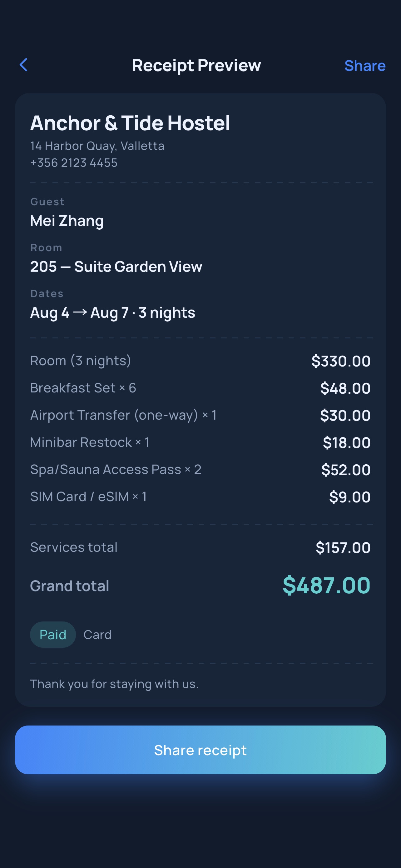
Task: Tap the Card payment method label
Action: coord(97,635)
